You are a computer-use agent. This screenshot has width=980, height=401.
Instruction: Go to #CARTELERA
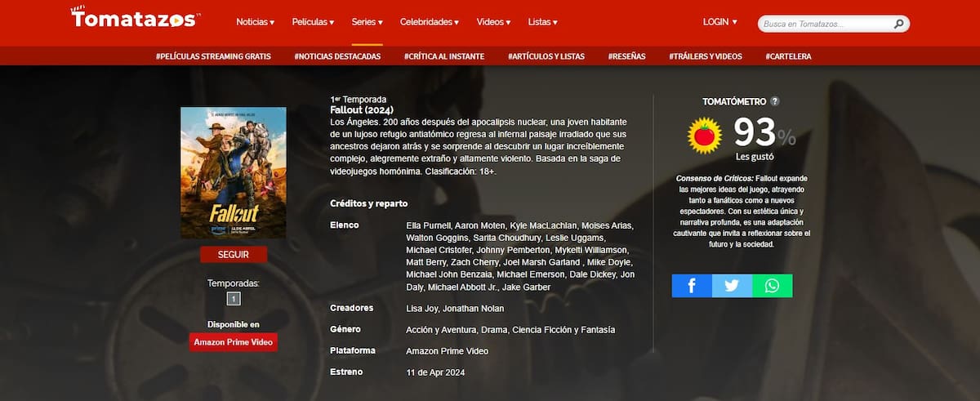coord(788,56)
